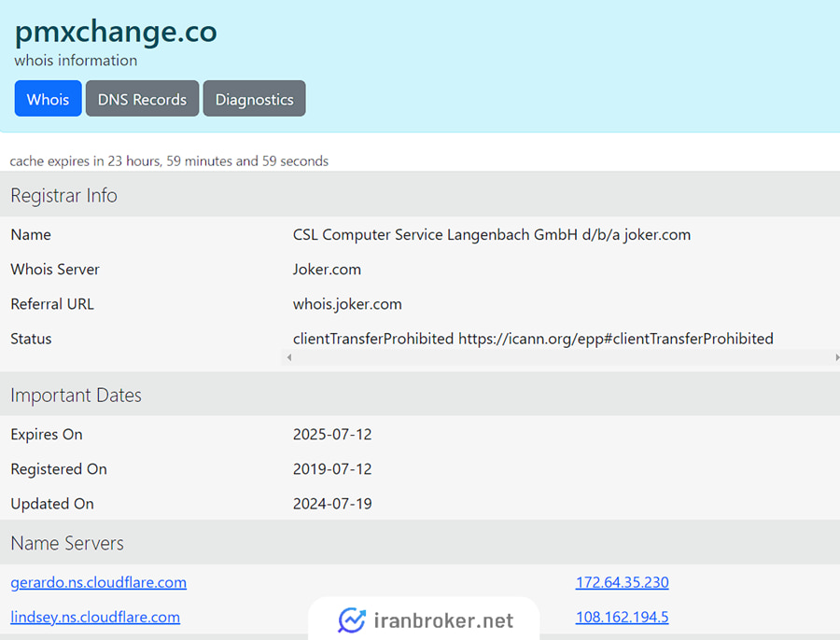Select the registrar name CSL Computer Service value
The height and width of the screenshot is (640, 840).
[492, 234]
